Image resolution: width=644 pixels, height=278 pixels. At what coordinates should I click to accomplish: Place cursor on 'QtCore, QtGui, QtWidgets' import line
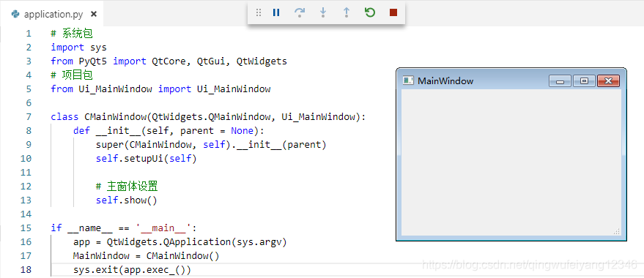coord(169,61)
